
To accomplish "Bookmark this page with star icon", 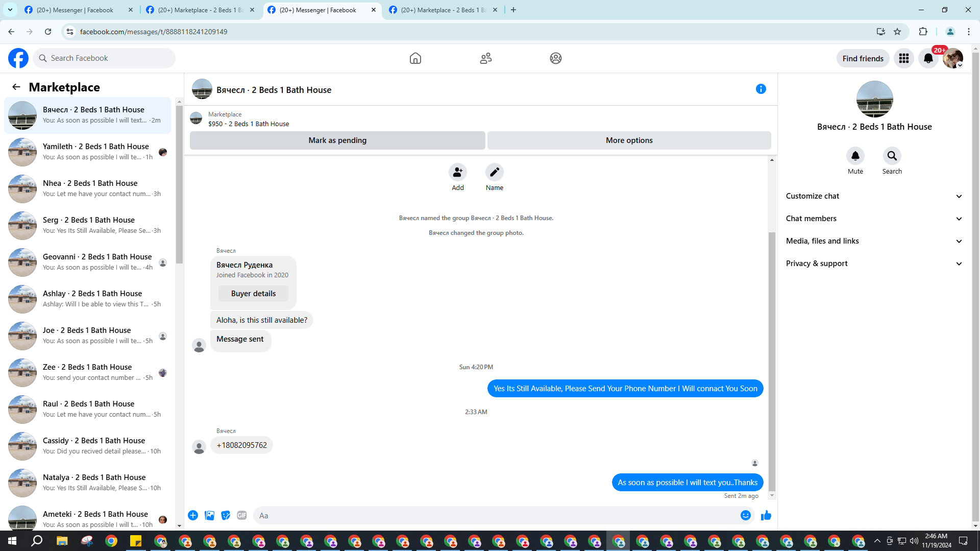I will point(897,32).
